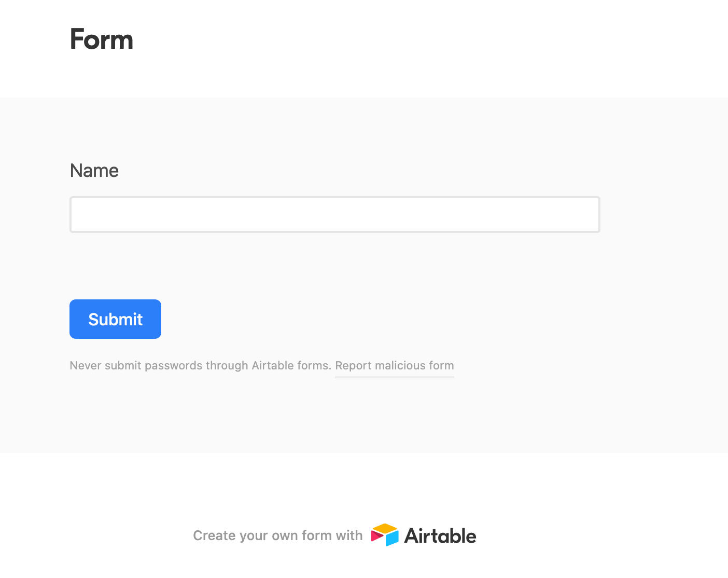Click the red left face of Airtable logo

376,535
